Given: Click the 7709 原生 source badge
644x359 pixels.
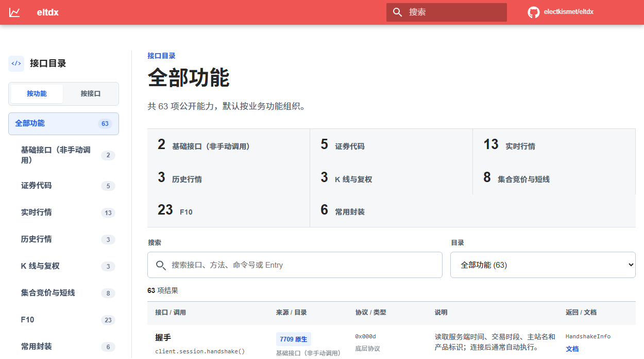Looking at the screenshot, I should [x=294, y=339].
